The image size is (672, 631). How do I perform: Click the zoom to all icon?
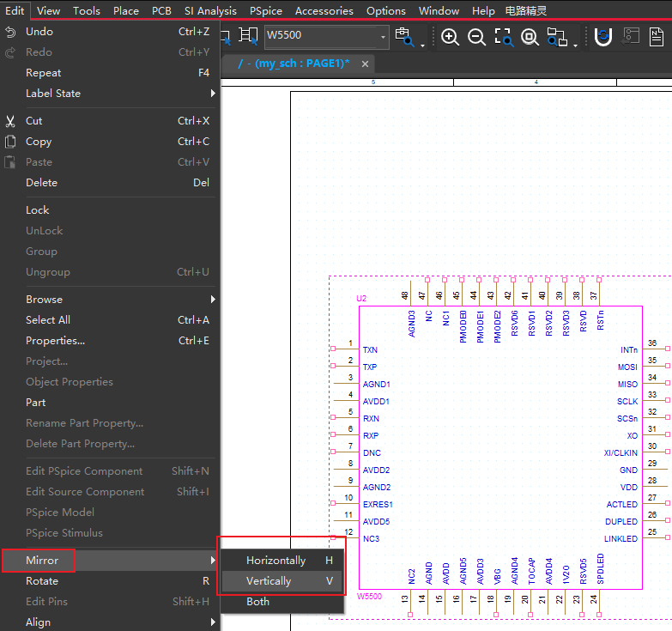click(x=530, y=37)
